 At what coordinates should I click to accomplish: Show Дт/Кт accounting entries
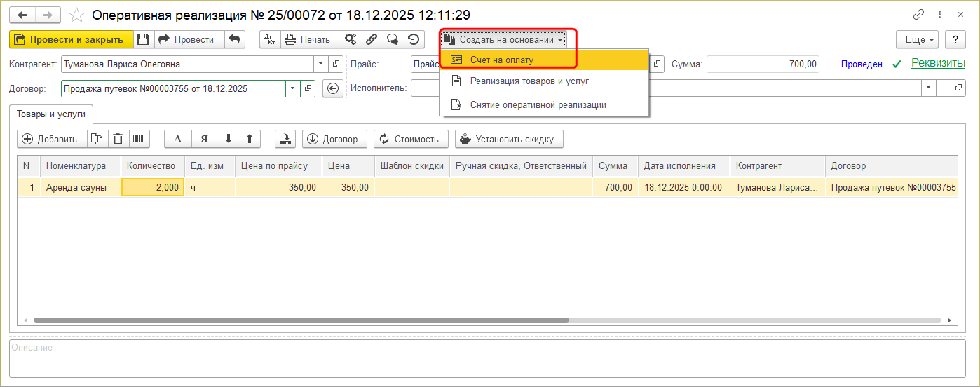pyautogui.click(x=270, y=39)
